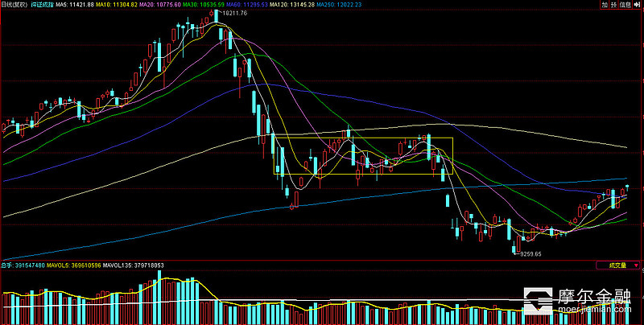Click the MA250: 12022.23 label
644x325 pixels.
339,5
